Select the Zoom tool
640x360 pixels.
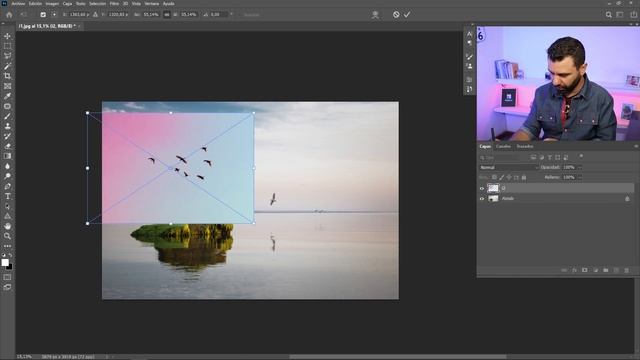click(x=7, y=236)
